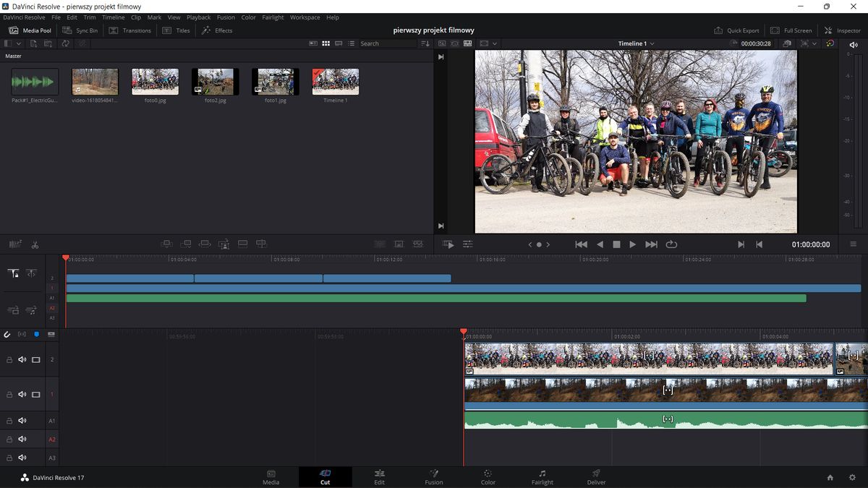Click the Full Screen button
Image resolution: width=868 pixels, height=488 pixels.
[791, 30]
